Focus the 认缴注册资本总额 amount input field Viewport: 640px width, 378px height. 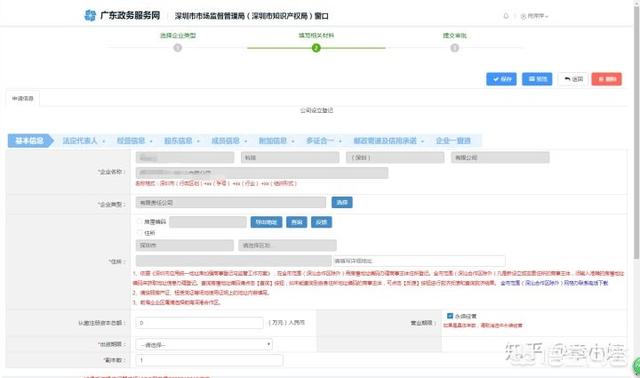coord(200,323)
